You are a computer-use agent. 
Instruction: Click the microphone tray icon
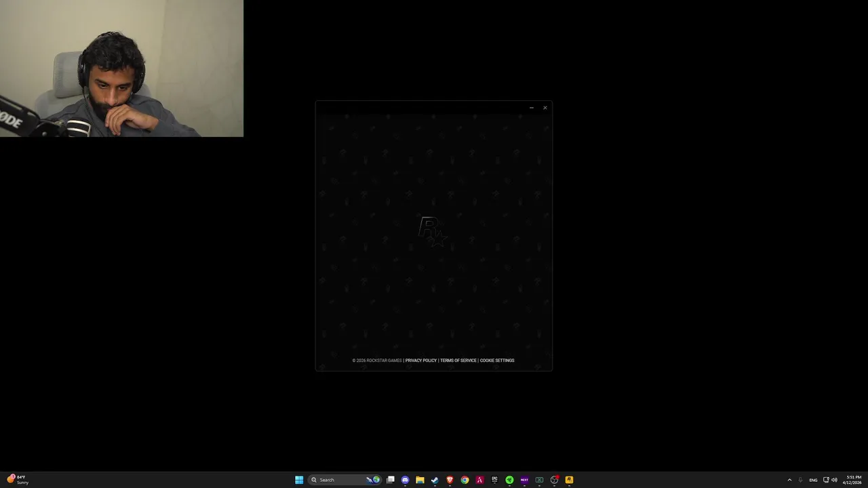click(801, 480)
